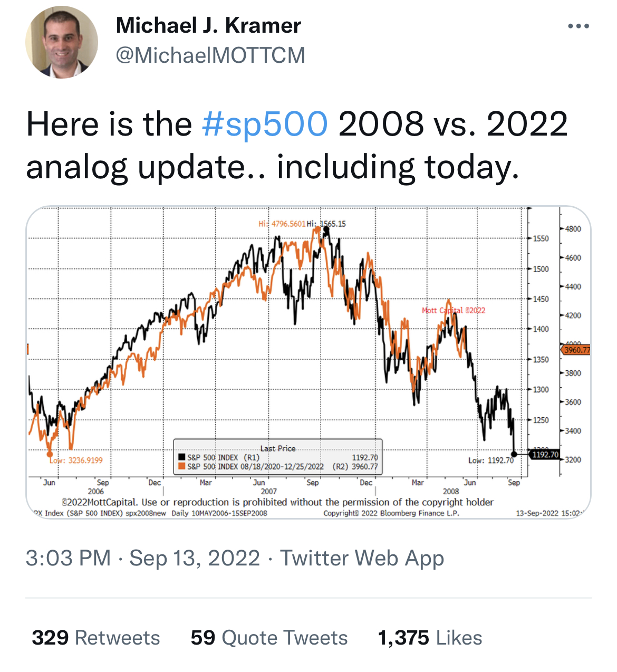Click the black S&P 500 INDEX (R1) legend swatch
This screenshot has height=672, width=617.
tap(182, 457)
